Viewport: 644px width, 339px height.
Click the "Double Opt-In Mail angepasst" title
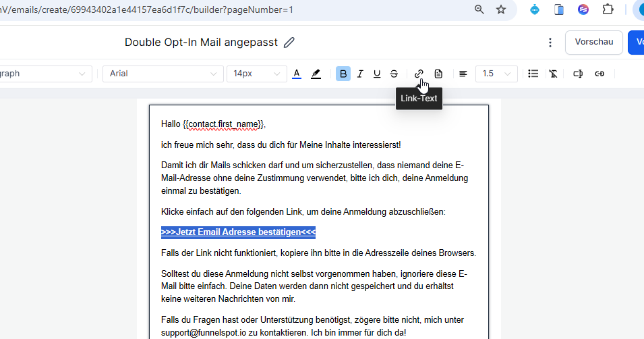[201, 43]
